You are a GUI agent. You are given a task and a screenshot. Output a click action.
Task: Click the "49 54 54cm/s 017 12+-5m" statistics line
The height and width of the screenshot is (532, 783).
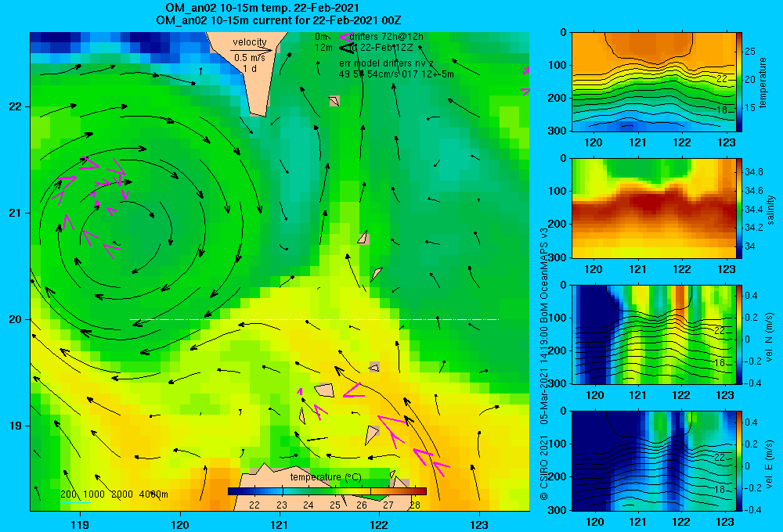(x=396, y=74)
